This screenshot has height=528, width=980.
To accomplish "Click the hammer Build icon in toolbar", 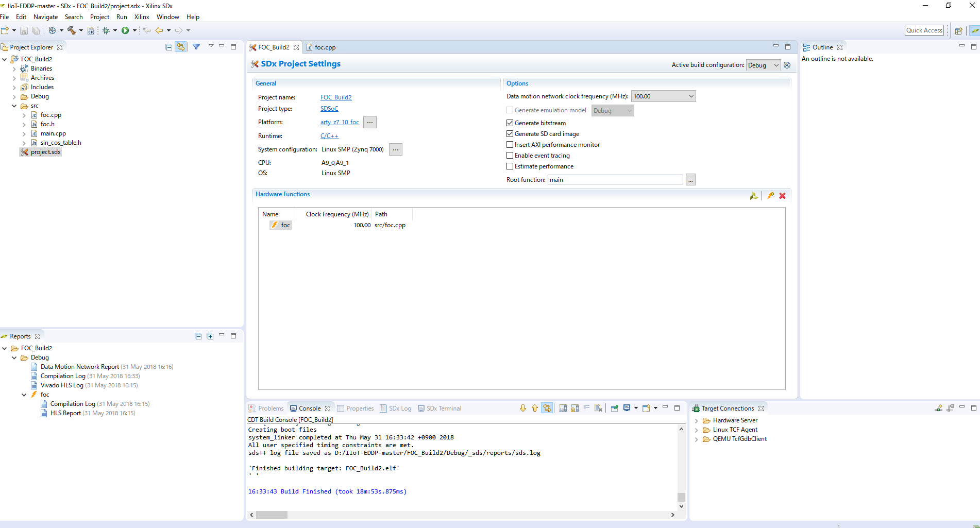I will [72, 30].
